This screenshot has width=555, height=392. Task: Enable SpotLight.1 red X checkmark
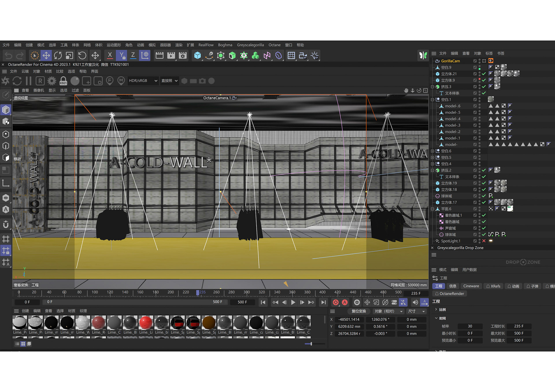(484, 241)
